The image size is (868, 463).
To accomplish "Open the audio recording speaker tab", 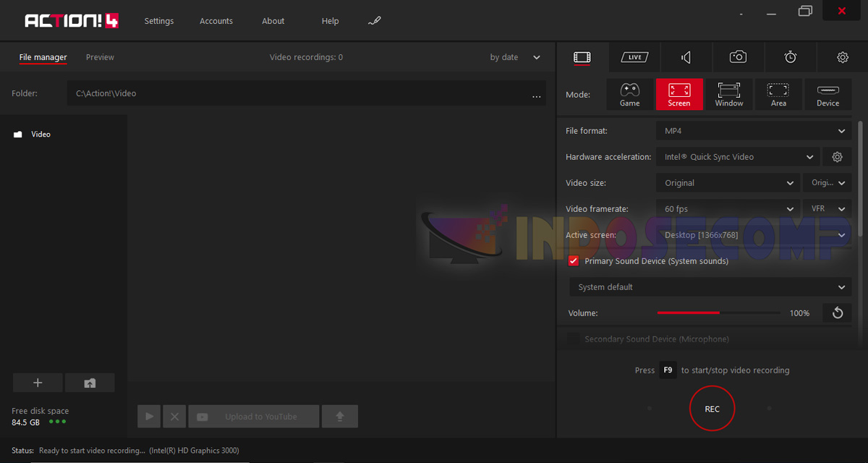I will click(x=686, y=57).
